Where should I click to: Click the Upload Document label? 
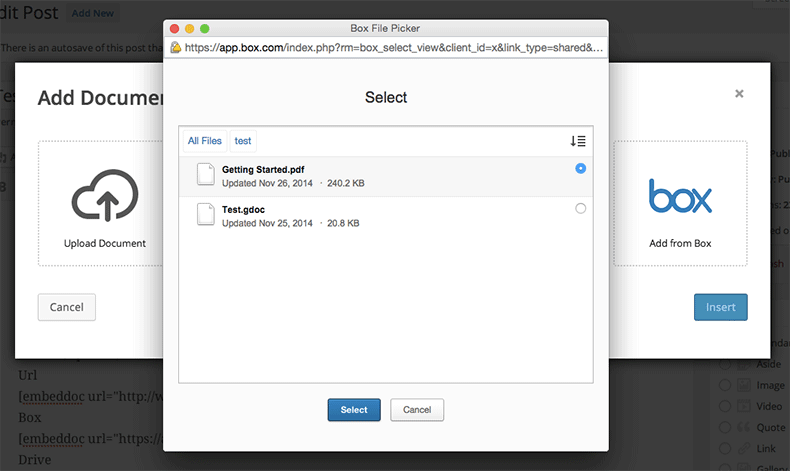(x=105, y=243)
